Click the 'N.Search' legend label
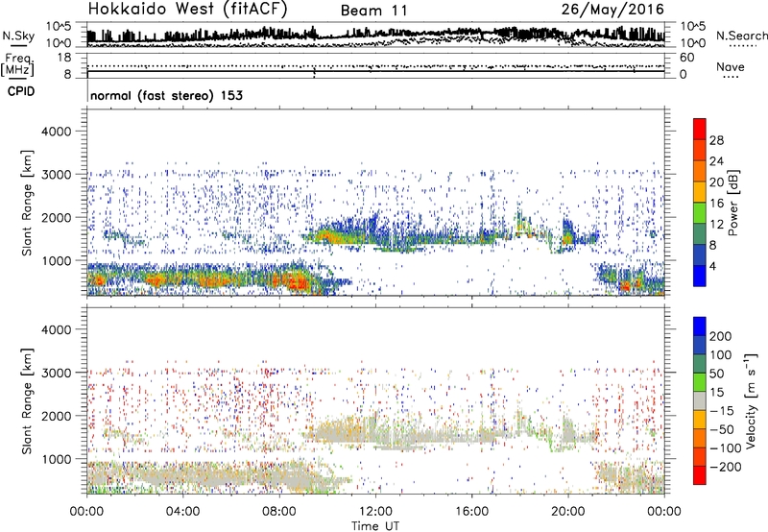The image size is (768, 532). 741,36
